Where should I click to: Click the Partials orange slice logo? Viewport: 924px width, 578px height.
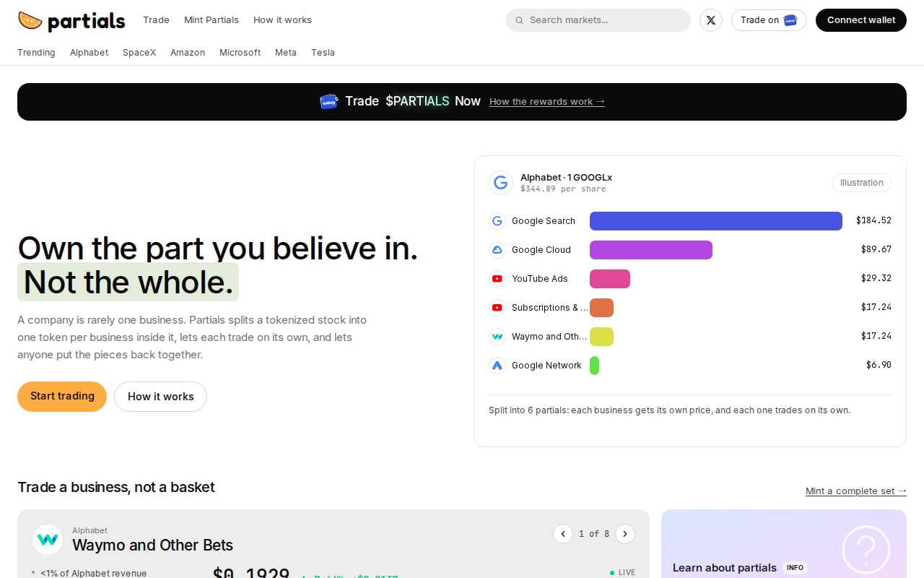(x=30, y=21)
